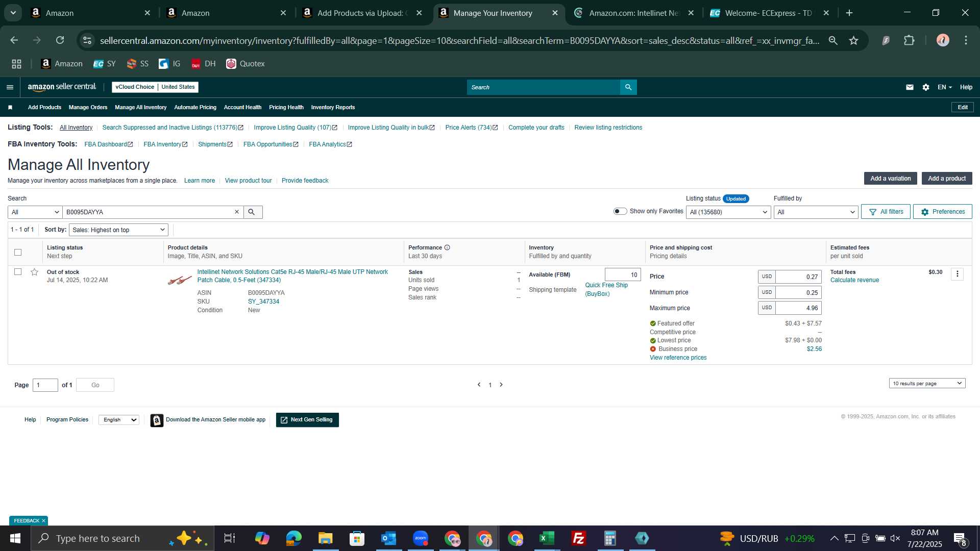The image size is (980, 551).
Task: Go to the previous results page arrow
Action: [479, 385]
